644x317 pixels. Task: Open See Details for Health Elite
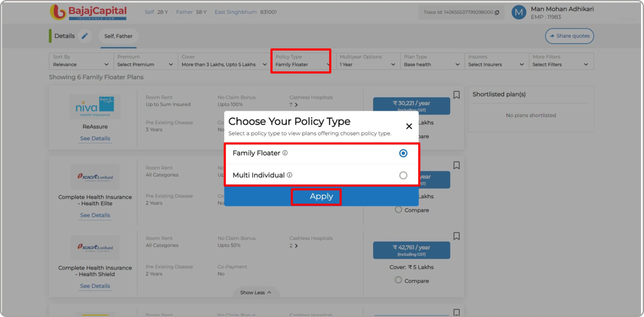[x=95, y=215]
